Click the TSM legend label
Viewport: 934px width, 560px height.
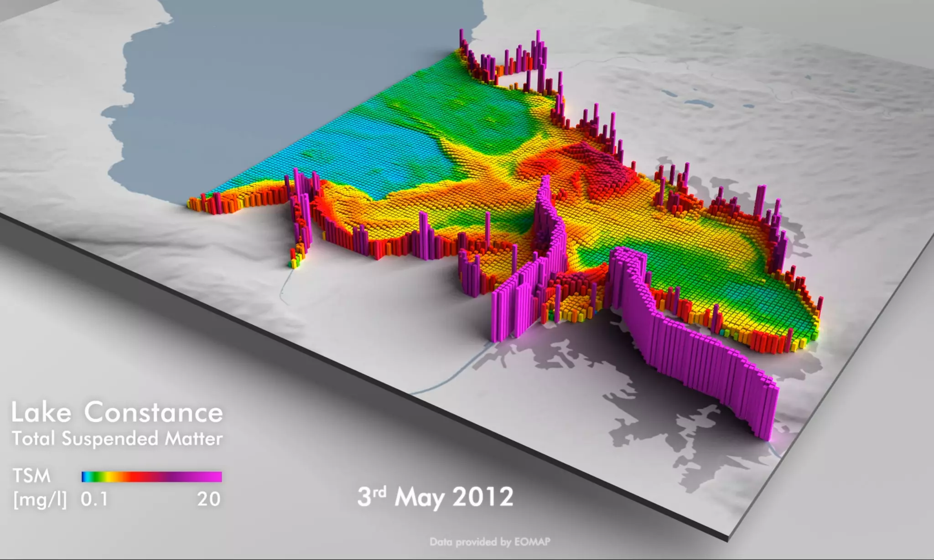click(x=31, y=476)
